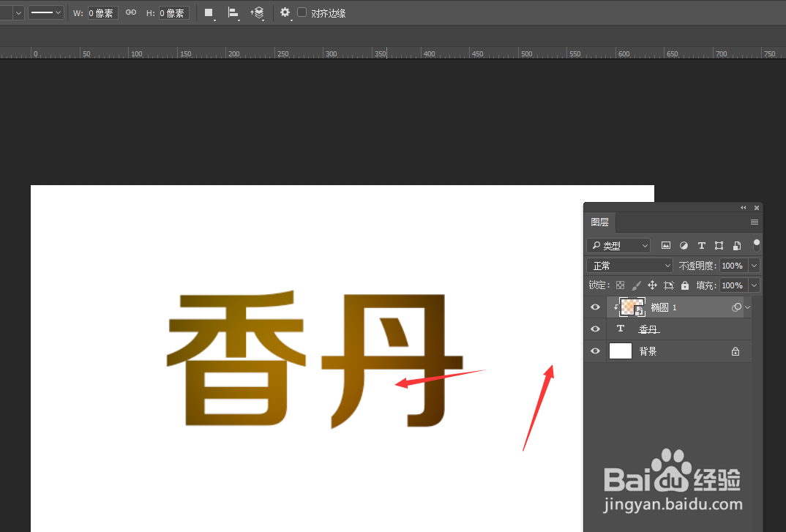
Task: Click the link W/H proportions icon
Action: tap(131, 12)
